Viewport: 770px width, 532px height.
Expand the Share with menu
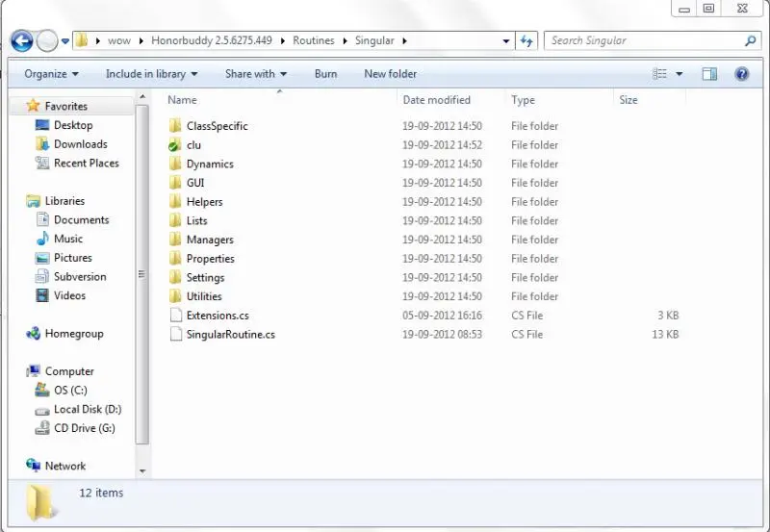click(x=255, y=74)
